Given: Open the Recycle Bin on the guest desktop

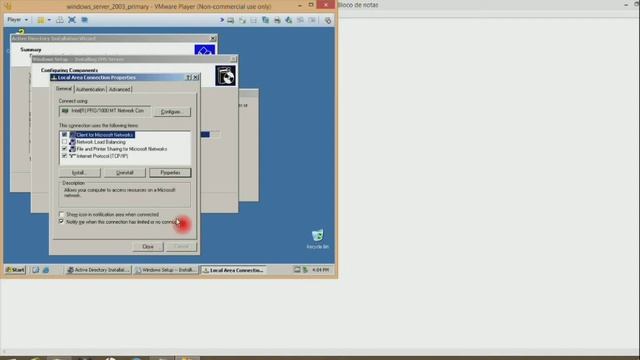Looking at the screenshot, I should point(318,239).
